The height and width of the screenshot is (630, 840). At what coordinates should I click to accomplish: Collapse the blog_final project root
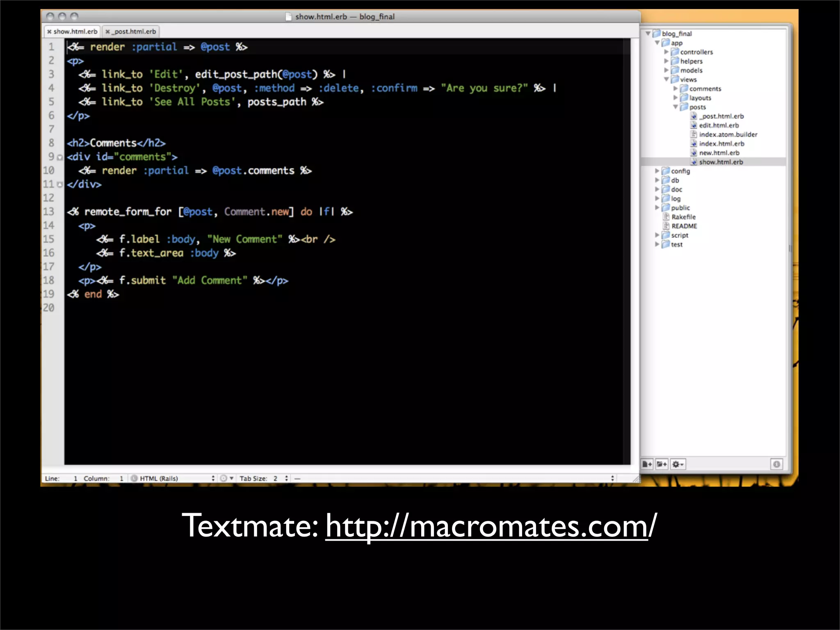(648, 34)
